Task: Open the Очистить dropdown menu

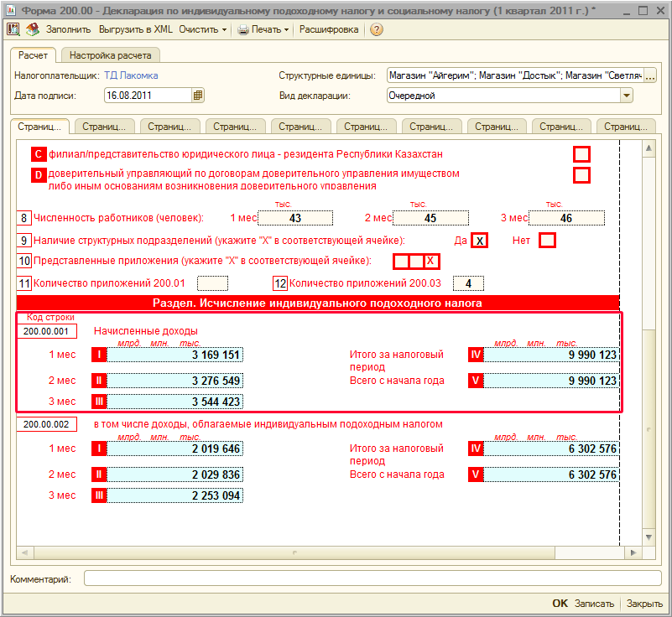Action: [x=203, y=29]
